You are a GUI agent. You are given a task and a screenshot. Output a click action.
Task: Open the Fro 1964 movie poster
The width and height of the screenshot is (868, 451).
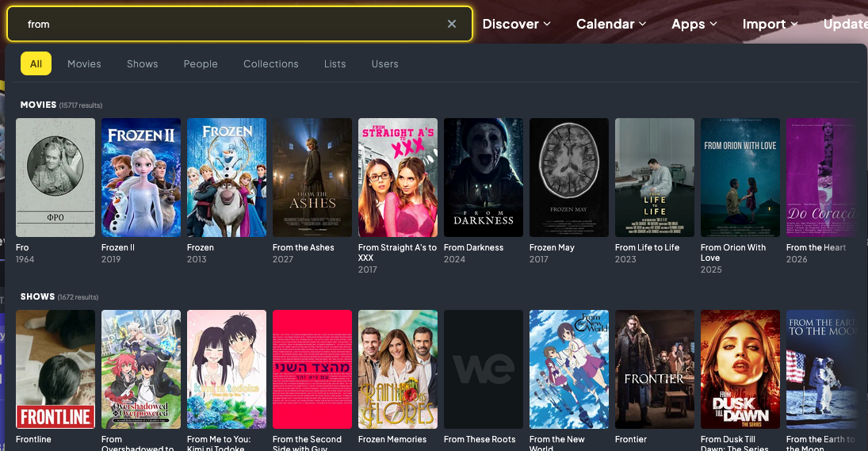tap(55, 178)
